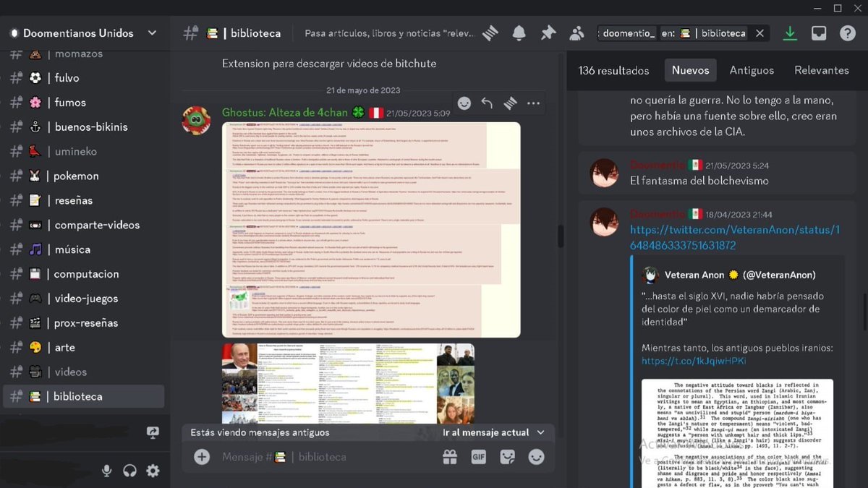868x488 pixels.
Task: Open the reseñas channel
Action: 84,201
